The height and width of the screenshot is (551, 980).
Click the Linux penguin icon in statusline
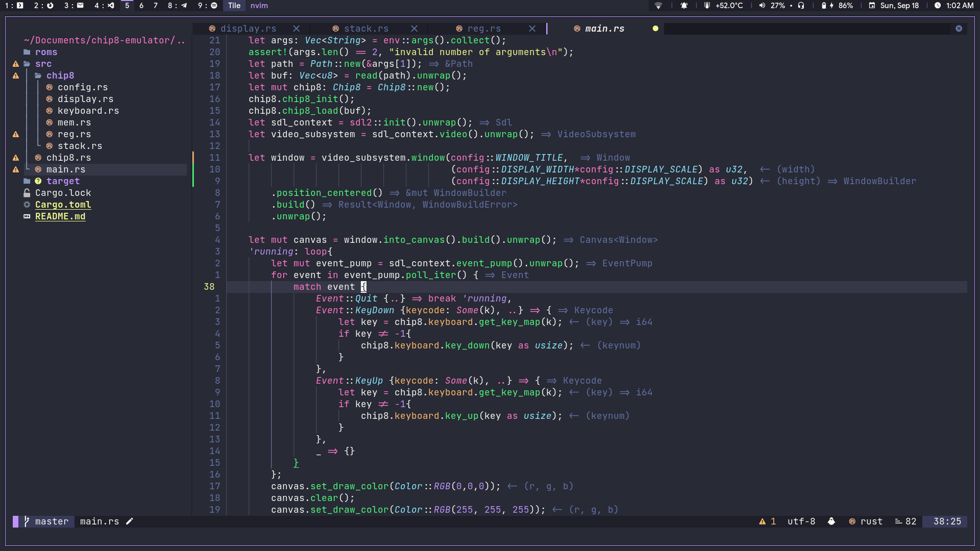tap(831, 521)
